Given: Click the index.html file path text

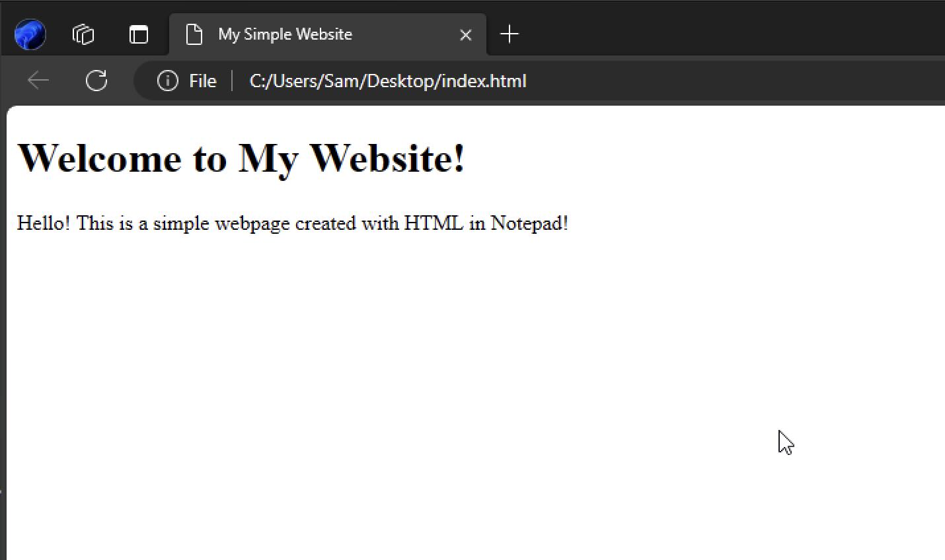Looking at the screenshot, I should [x=388, y=81].
